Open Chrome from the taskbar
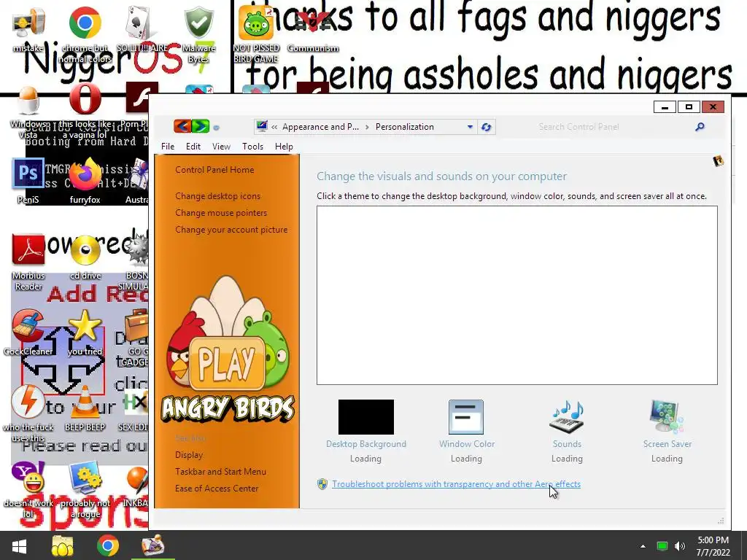This screenshot has width=747, height=560. [x=108, y=545]
